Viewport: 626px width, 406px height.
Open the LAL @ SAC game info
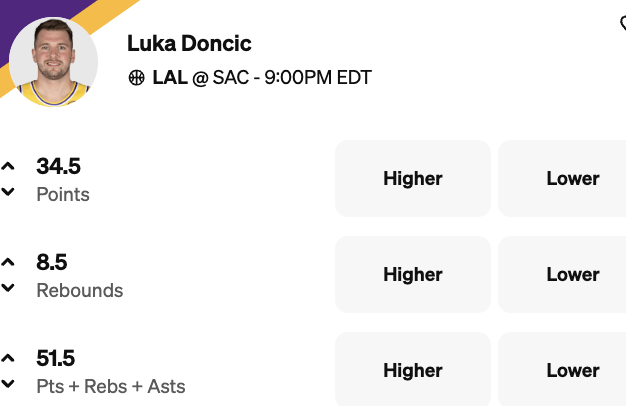pos(260,77)
